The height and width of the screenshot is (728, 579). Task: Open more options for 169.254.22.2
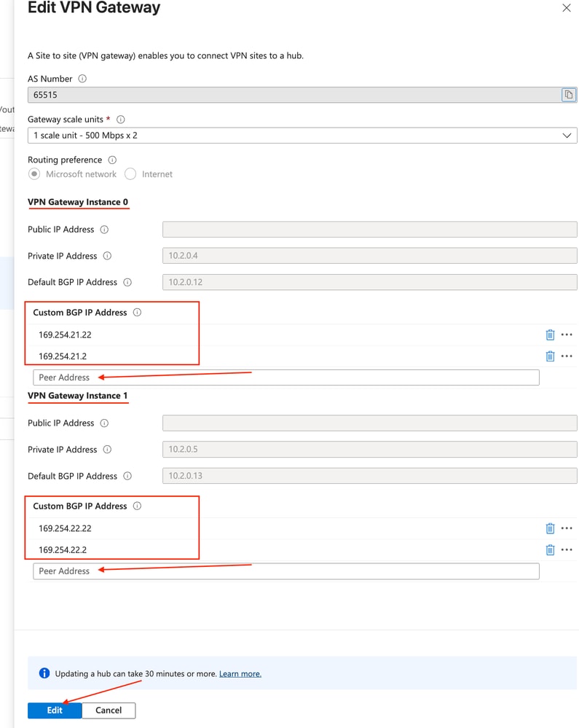tap(567, 549)
